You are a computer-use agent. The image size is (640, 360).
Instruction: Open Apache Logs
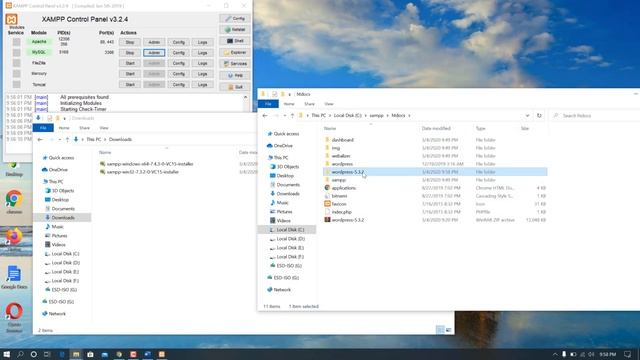(202, 42)
